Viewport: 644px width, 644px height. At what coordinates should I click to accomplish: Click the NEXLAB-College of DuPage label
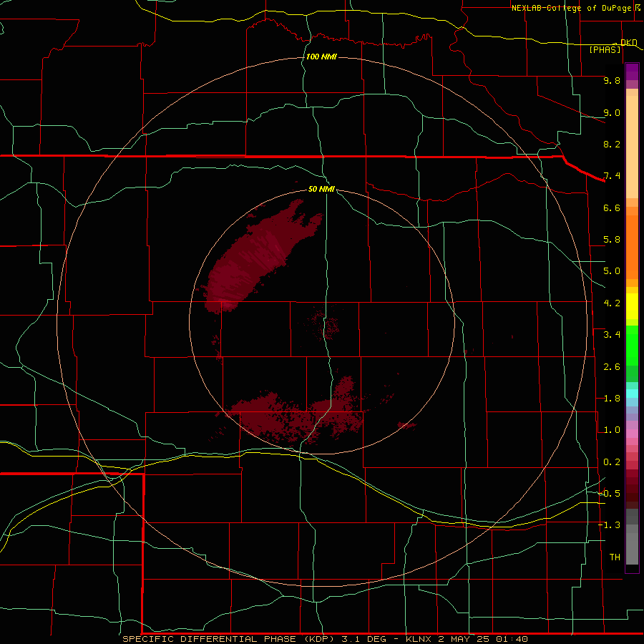[571, 8]
